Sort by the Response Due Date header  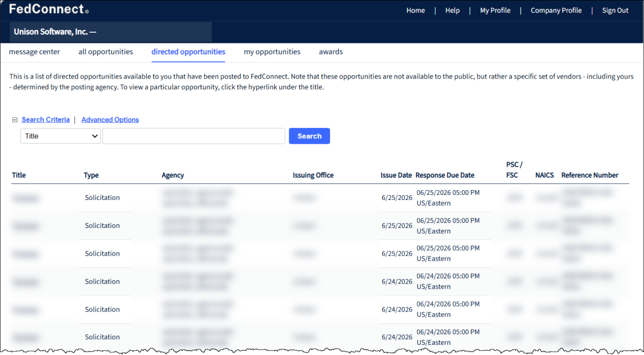[x=445, y=175]
